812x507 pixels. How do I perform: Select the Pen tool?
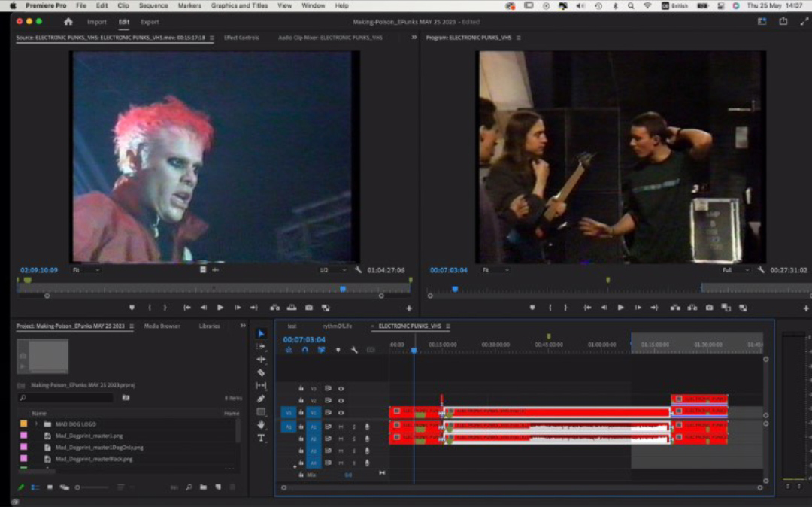[x=261, y=399]
